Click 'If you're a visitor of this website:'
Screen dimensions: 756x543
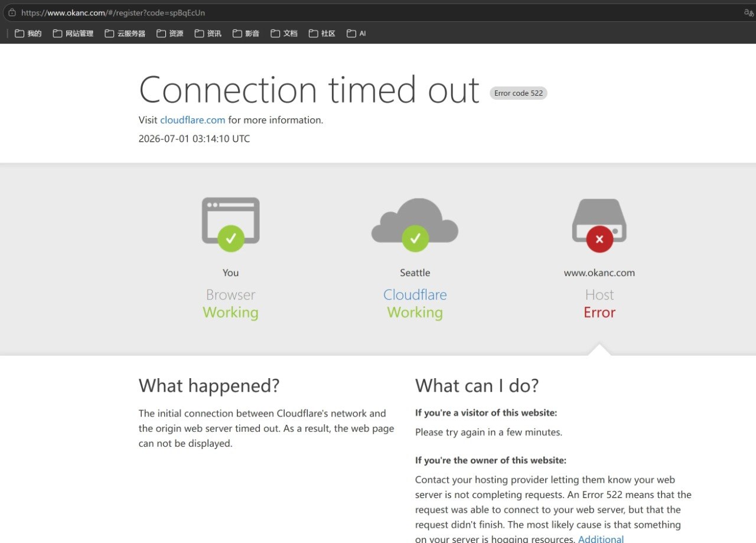point(486,413)
